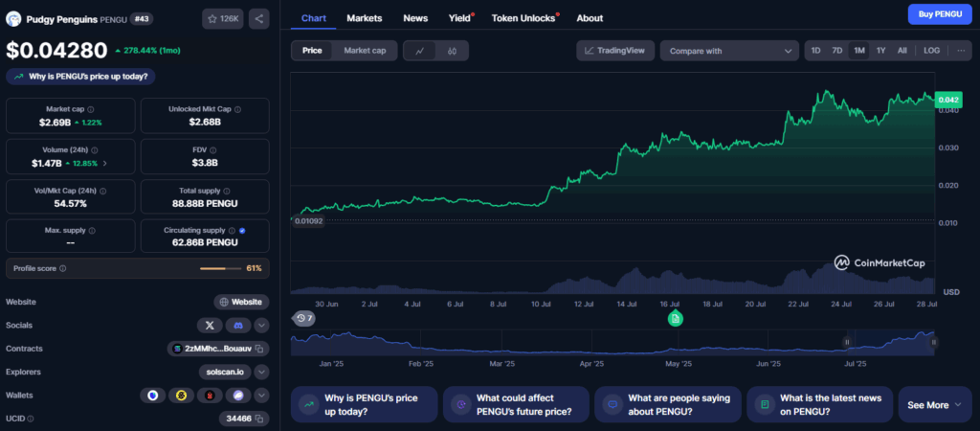Screen dimensions: 980x431
Task: Copy the UCID 34466
Action: pos(258,419)
